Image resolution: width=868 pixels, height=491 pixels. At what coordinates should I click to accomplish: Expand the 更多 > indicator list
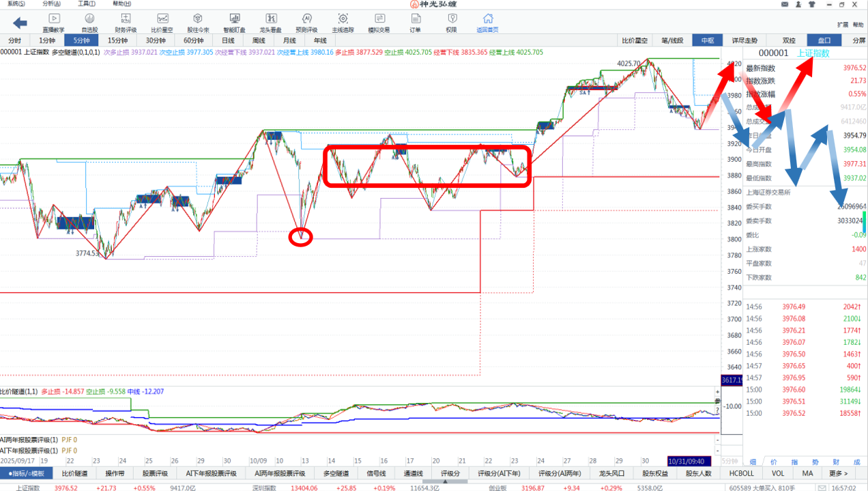(x=838, y=473)
